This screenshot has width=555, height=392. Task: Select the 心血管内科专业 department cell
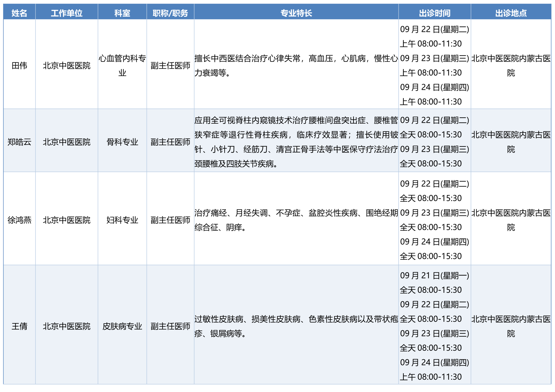(122, 65)
